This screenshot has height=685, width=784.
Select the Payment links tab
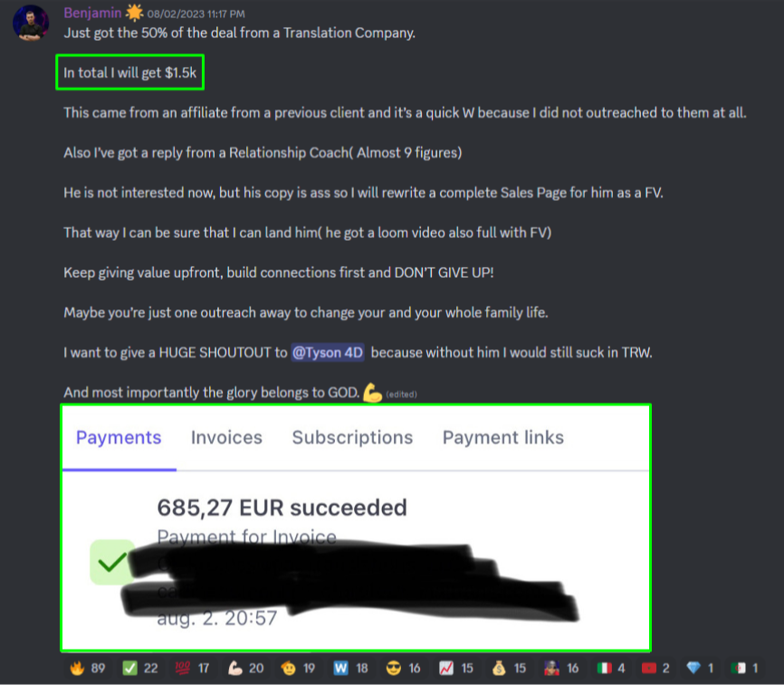coord(503,437)
